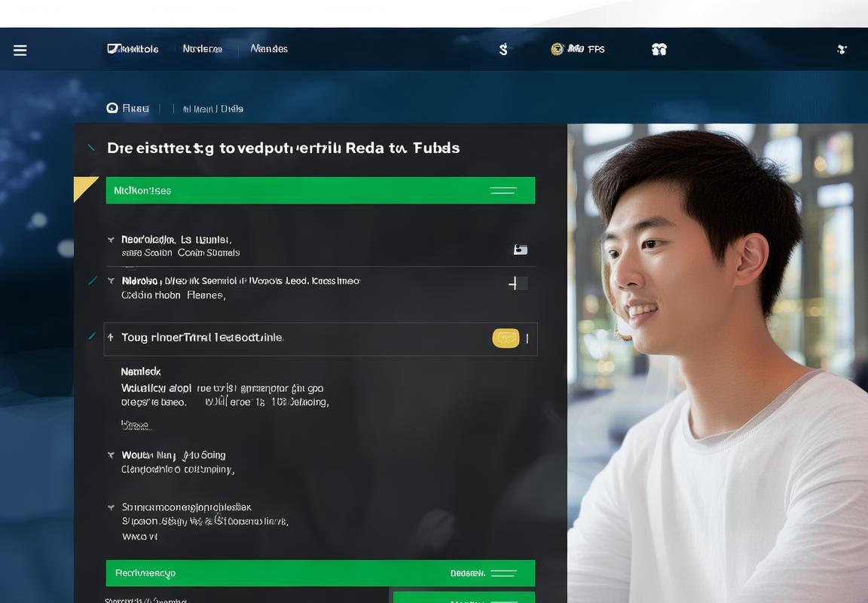Click the green 'Mtclkon'lses' header bar
The width and height of the screenshot is (868, 603).
click(320, 191)
